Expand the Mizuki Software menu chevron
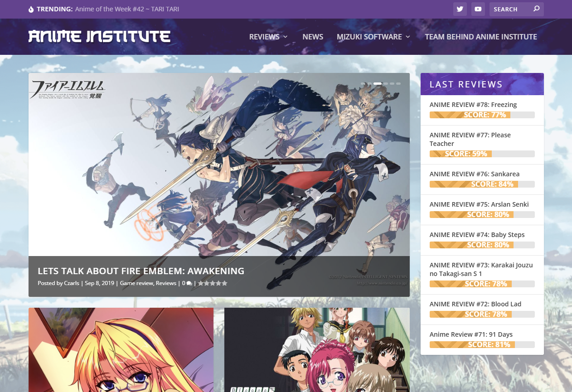Image resolution: width=572 pixels, height=392 pixels. click(x=408, y=37)
